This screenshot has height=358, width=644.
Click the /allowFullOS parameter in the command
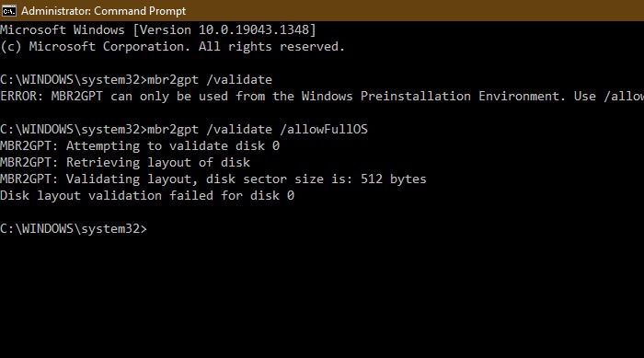(x=324, y=130)
